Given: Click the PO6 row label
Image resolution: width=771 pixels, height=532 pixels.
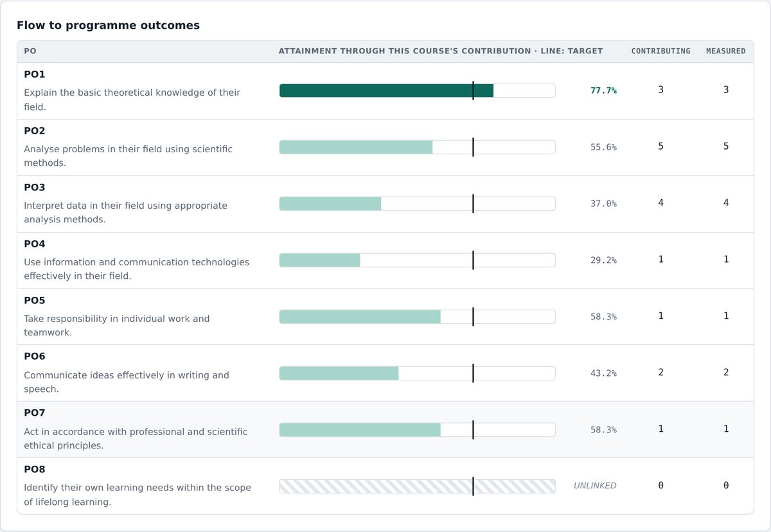Looking at the screenshot, I should coord(35,357).
